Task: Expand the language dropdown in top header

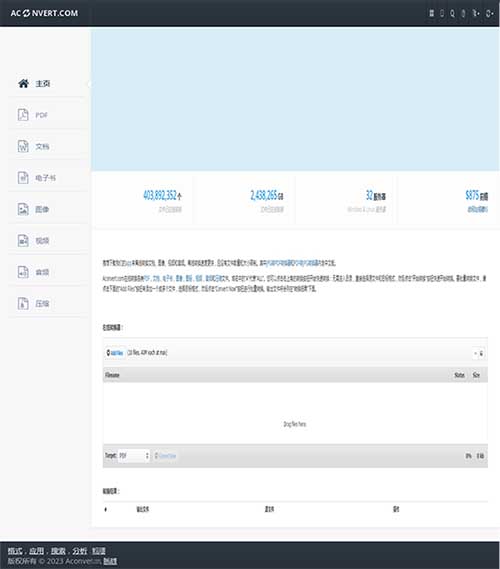Action: click(x=476, y=13)
